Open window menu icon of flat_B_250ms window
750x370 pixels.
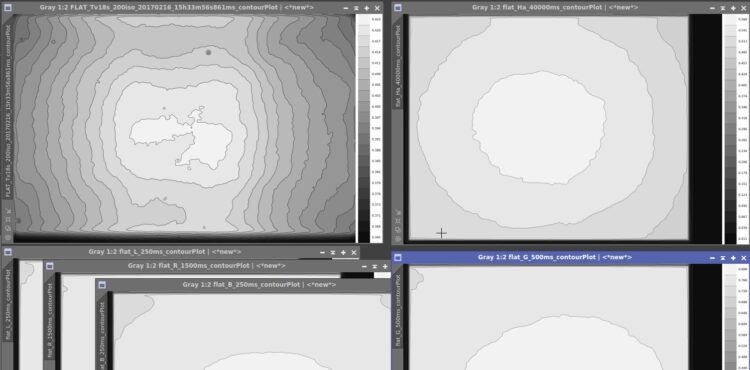click(x=101, y=284)
